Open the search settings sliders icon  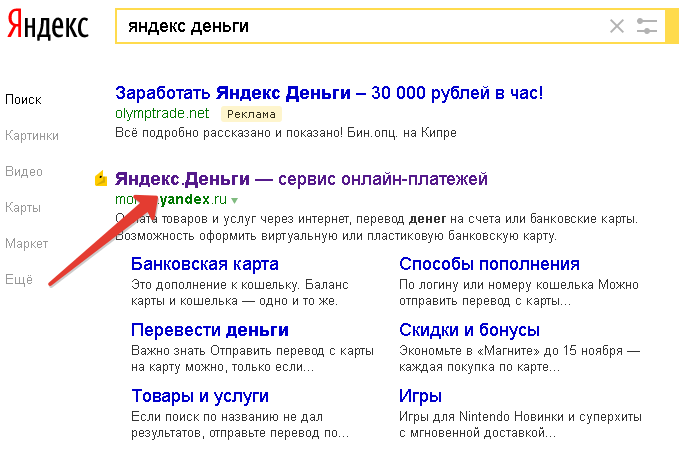click(647, 26)
